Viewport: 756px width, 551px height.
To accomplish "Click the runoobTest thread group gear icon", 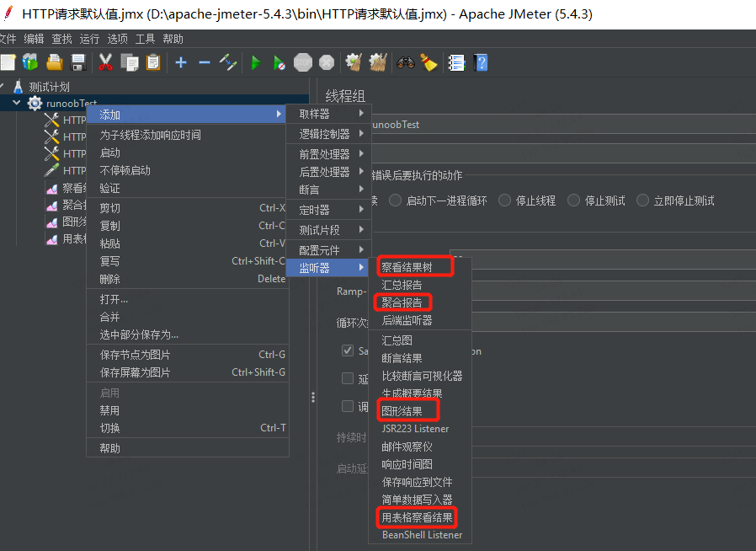I will 35,104.
